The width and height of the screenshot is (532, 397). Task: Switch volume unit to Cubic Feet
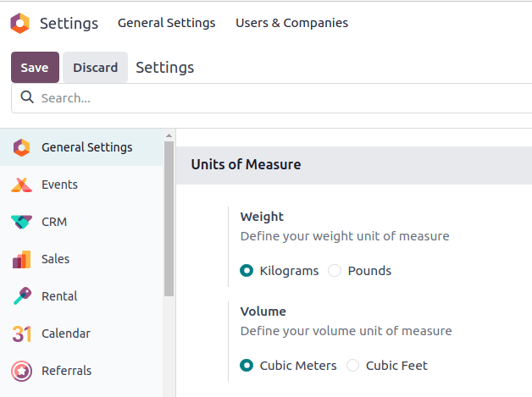tap(352, 366)
